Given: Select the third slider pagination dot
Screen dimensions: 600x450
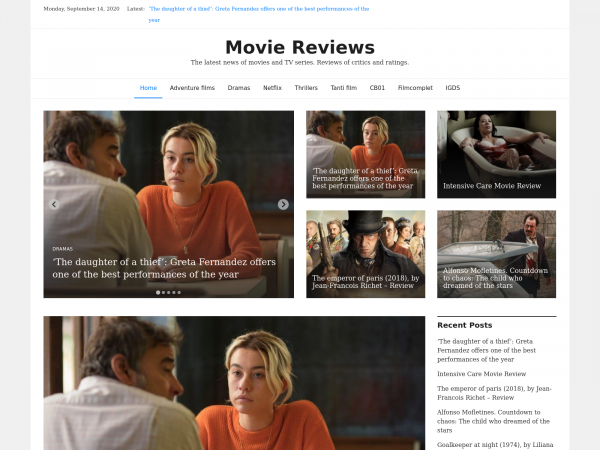Looking at the screenshot, I should point(168,292).
